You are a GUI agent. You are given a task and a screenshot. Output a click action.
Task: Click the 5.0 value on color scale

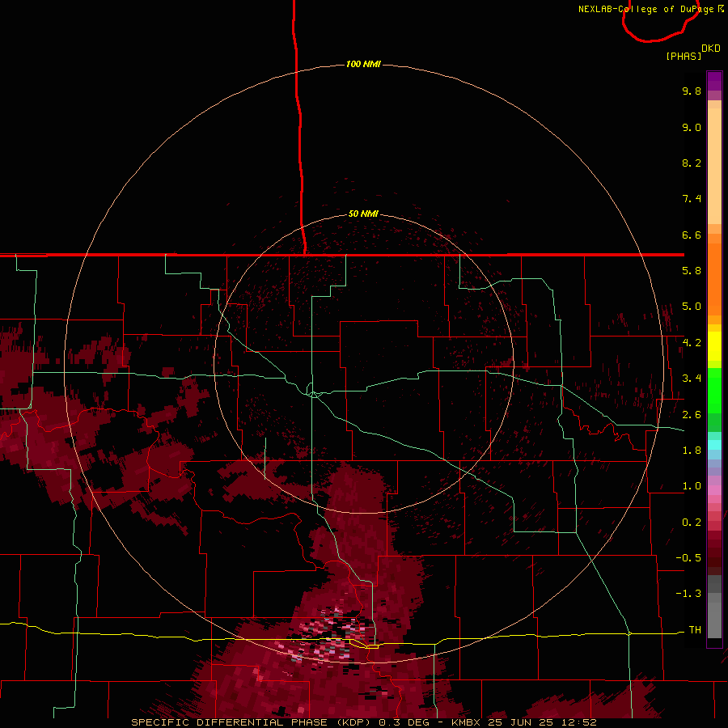tap(692, 307)
